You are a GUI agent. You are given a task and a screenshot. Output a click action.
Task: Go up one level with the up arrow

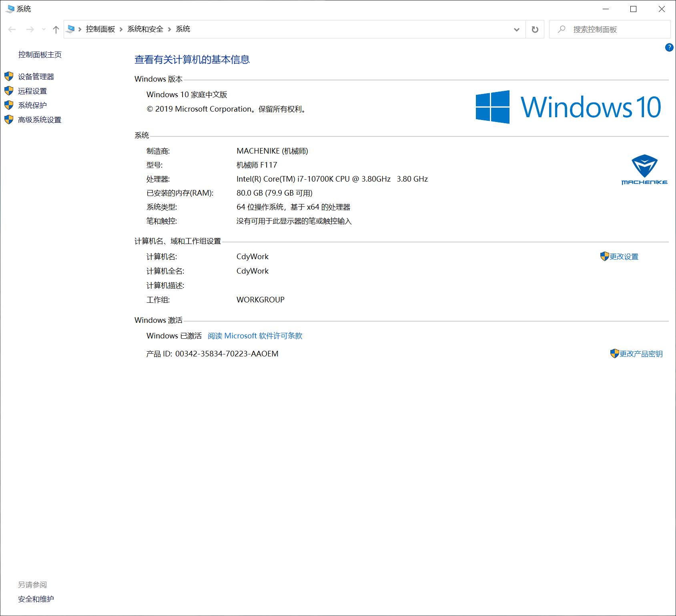[x=56, y=30]
